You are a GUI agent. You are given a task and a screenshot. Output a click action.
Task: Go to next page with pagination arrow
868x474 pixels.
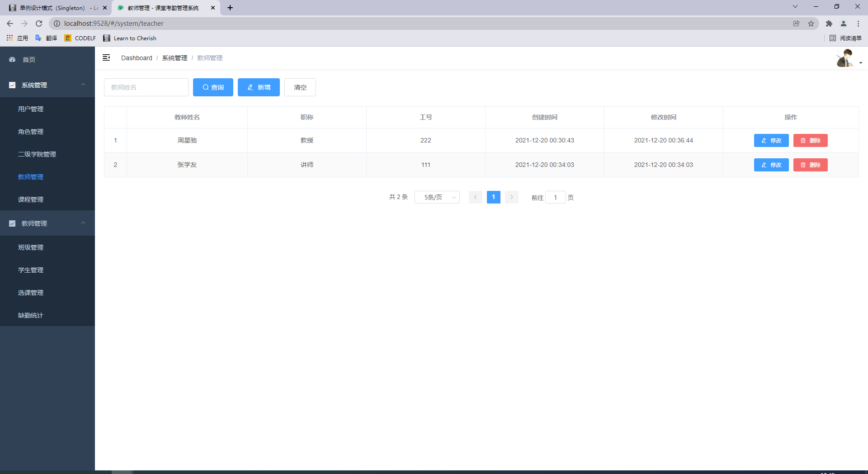[x=511, y=197]
